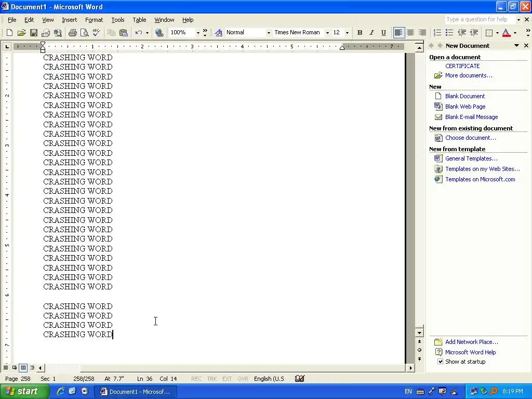The width and height of the screenshot is (532, 399).
Task: Click the Print toolbar icon
Action: pyautogui.click(x=73, y=33)
